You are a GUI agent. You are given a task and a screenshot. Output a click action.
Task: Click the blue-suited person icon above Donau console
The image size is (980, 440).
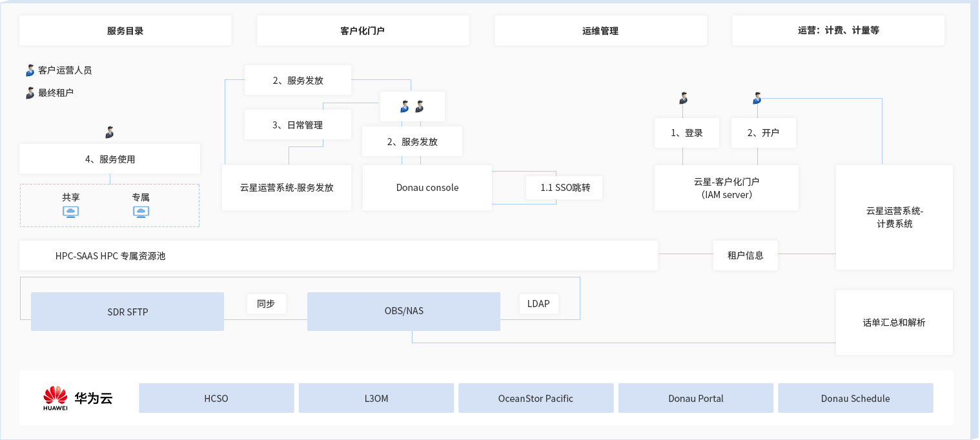[x=405, y=106]
